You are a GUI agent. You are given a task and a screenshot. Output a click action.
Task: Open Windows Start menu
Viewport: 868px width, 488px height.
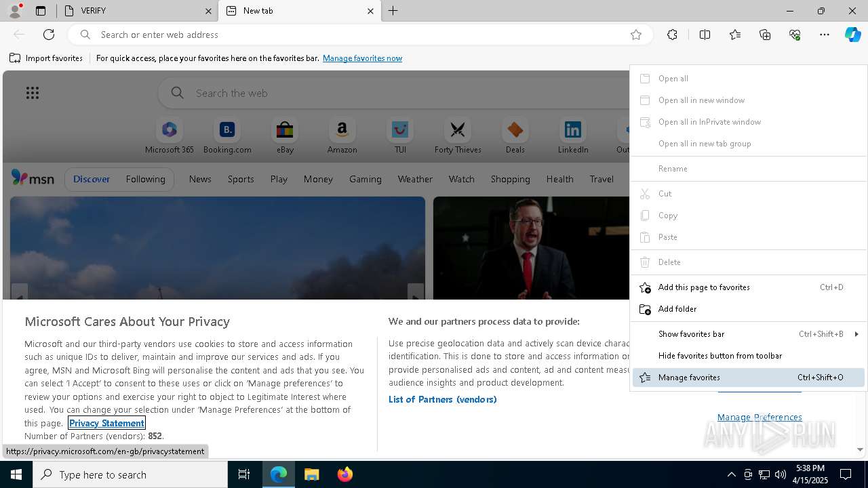pyautogui.click(x=16, y=474)
